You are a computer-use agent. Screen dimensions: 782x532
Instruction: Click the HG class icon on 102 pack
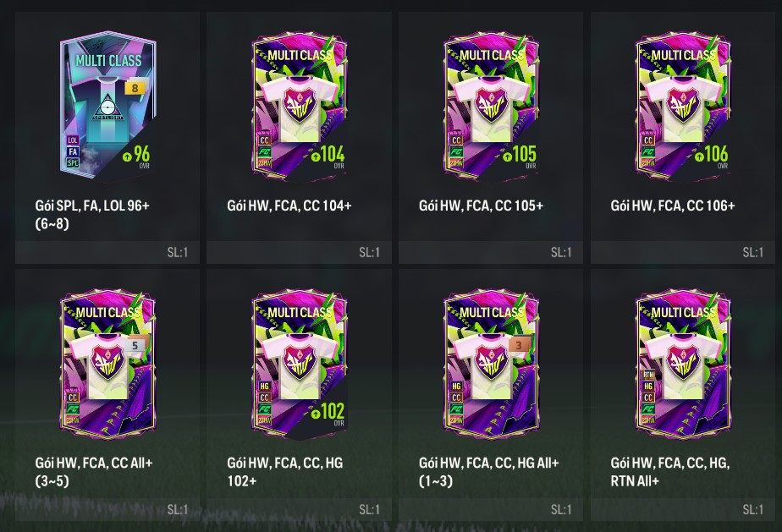pos(264,386)
